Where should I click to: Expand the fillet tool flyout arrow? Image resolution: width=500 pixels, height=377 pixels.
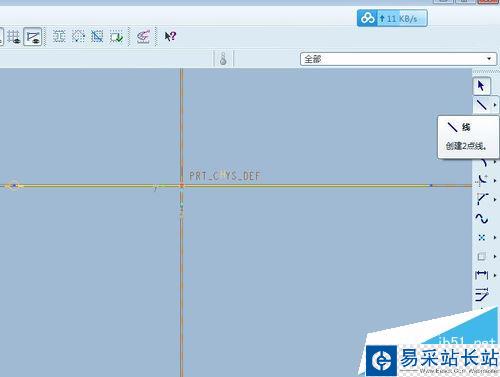(x=495, y=181)
